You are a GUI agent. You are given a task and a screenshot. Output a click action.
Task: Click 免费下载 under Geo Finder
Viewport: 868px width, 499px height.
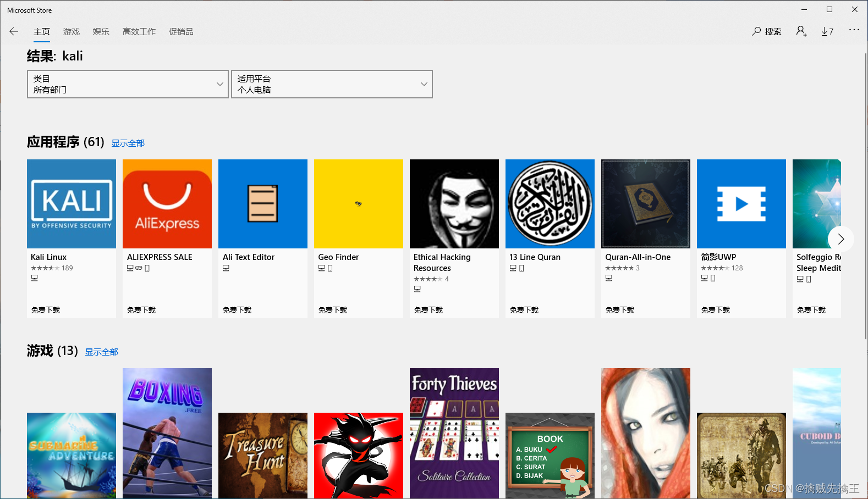point(333,310)
